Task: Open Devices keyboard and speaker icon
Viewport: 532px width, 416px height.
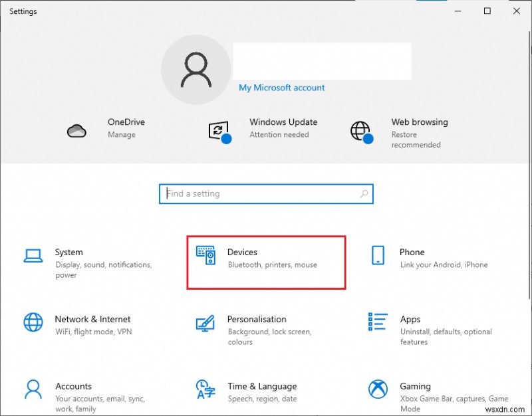Action: point(205,255)
